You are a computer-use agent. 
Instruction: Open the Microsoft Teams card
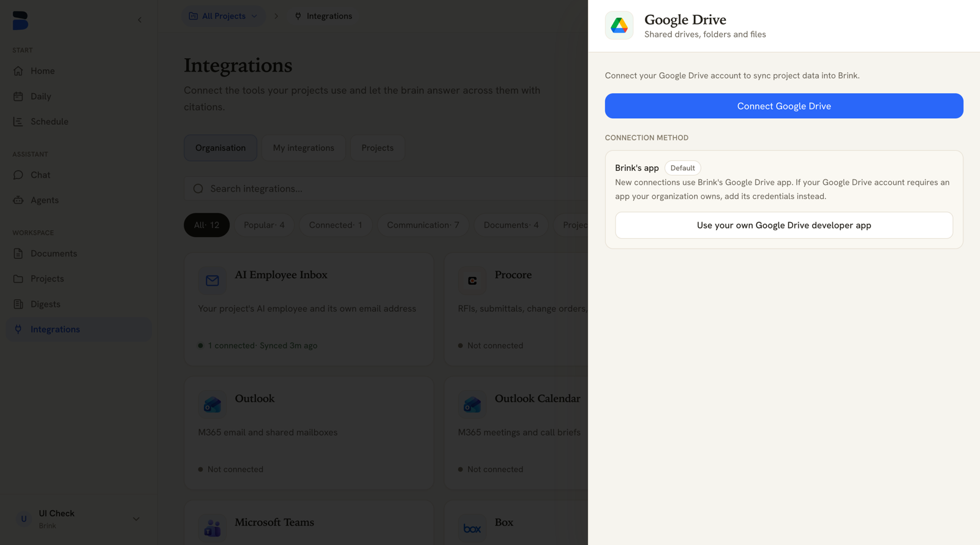(x=309, y=522)
